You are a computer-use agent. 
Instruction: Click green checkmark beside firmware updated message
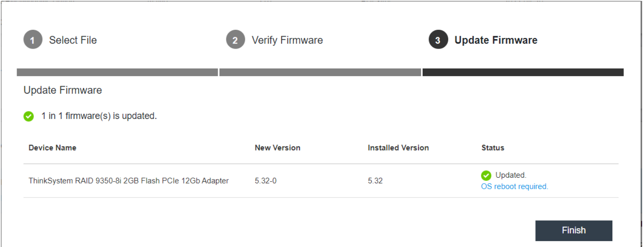(x=29, y=116)
